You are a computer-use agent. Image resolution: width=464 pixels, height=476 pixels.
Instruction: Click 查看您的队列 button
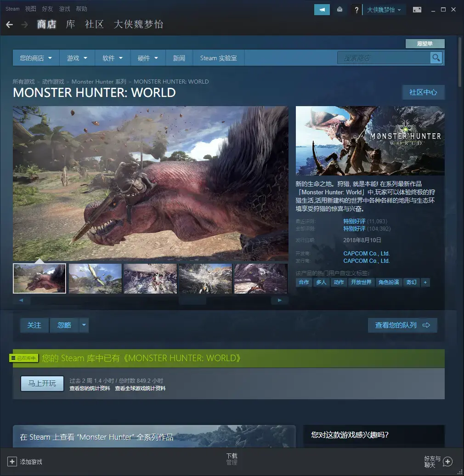click(402, 325)
